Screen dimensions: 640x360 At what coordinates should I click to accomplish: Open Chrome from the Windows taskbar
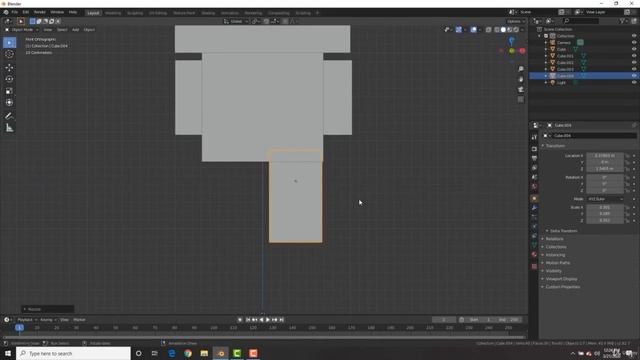click(x=188, y=353)
